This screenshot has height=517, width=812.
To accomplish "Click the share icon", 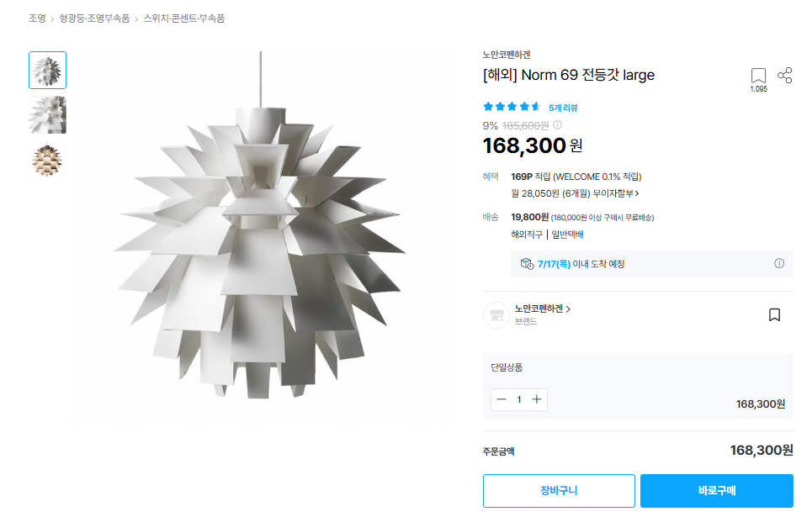I will (x=784, y=76).
